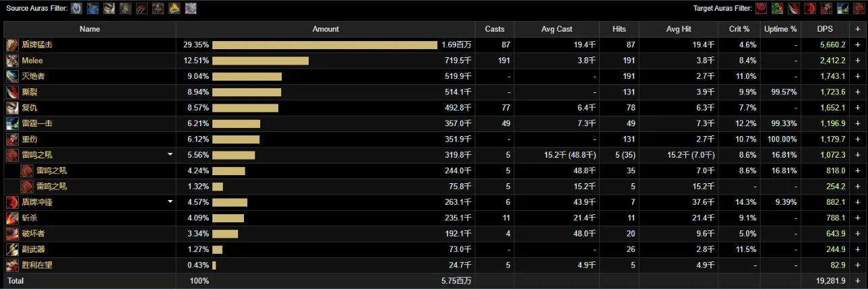Image resolution: width=868 pixels, height=289 pixels.
Task: Toggle the yellow triangle source aura filter
Action: pos(174,9)
